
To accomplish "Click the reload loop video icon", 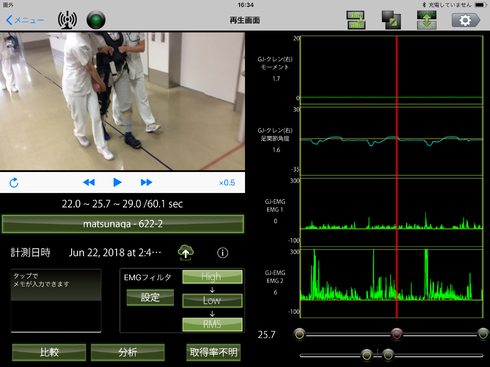I will pos(14,183).
